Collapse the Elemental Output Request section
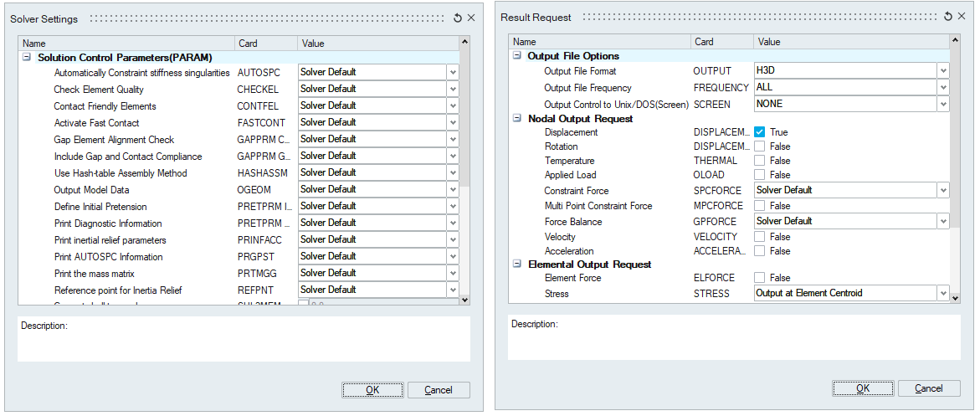980x416 pixels. [x=517, y=264]
